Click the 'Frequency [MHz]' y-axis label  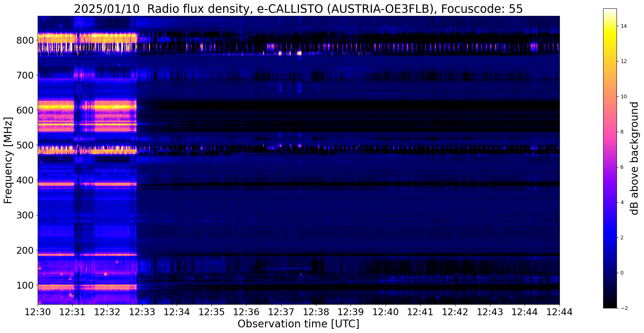pos(8,160)
